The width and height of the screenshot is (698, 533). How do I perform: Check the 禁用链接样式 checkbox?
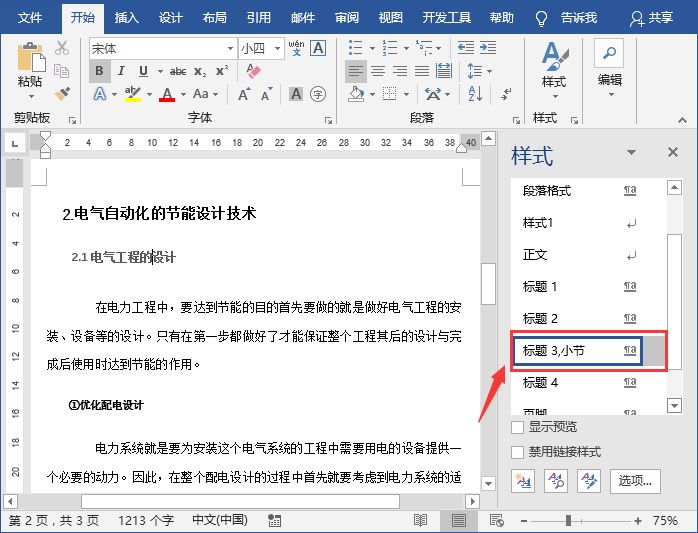pyautogui.click(x=517, y=452)
